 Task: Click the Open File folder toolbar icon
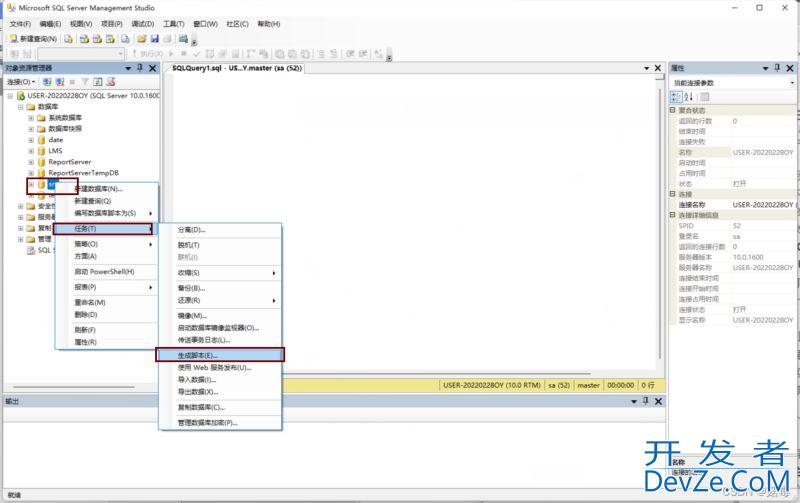pos(142,39)
